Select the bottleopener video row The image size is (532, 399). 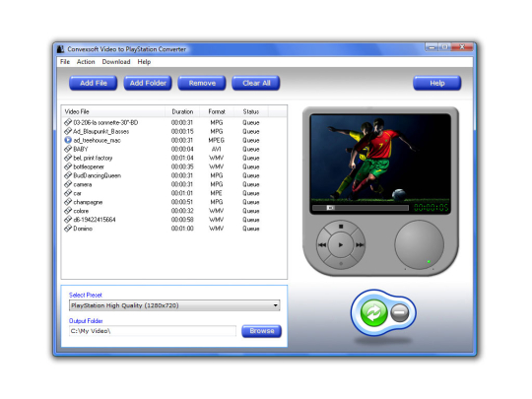[x=173, y=166]
